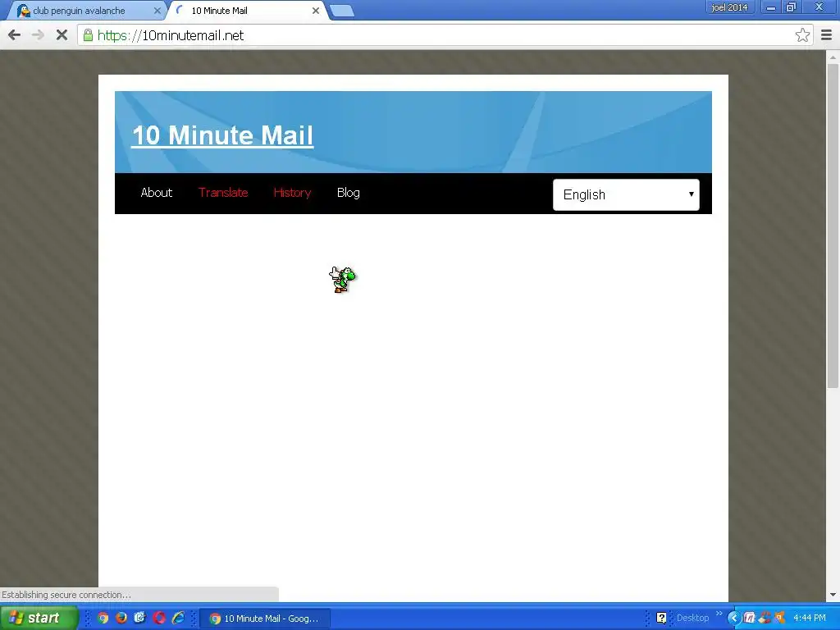Click the help question mark taskbar icon

pos(662,619)
